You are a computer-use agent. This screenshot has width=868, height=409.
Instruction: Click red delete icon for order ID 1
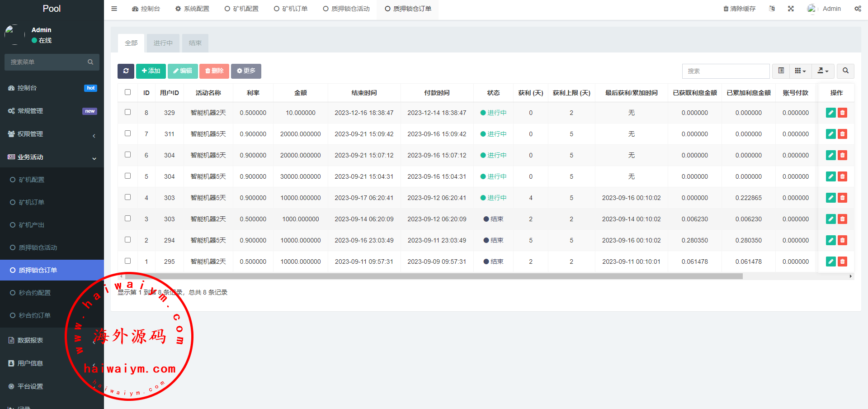pos(842,262)
